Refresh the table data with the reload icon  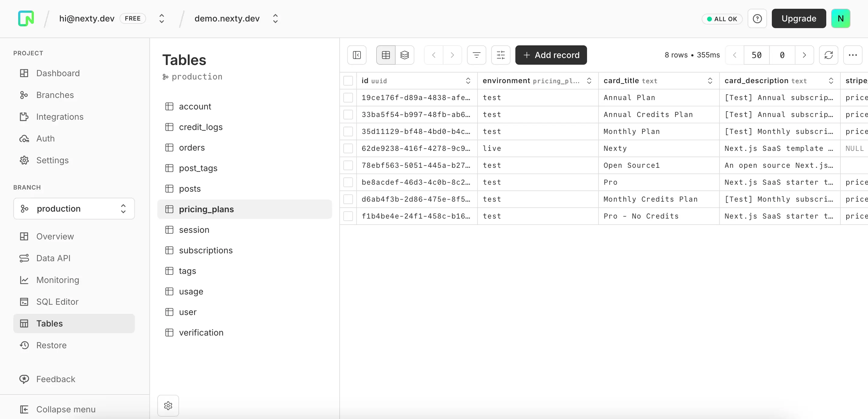[829, 55]
